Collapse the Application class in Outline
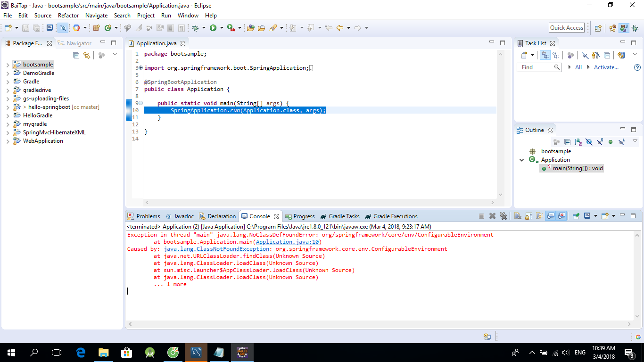The width and height of the screenshot is (644, 362). coord(521,160)
